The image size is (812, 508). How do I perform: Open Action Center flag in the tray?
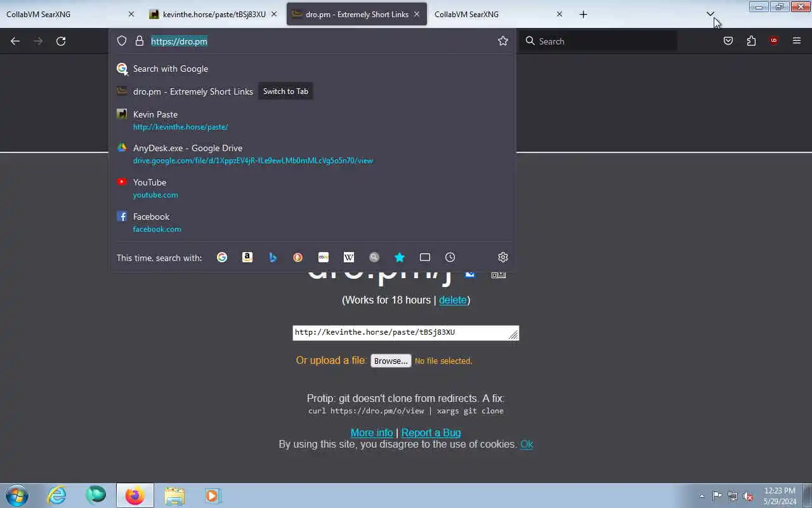[x=717, y=496]
